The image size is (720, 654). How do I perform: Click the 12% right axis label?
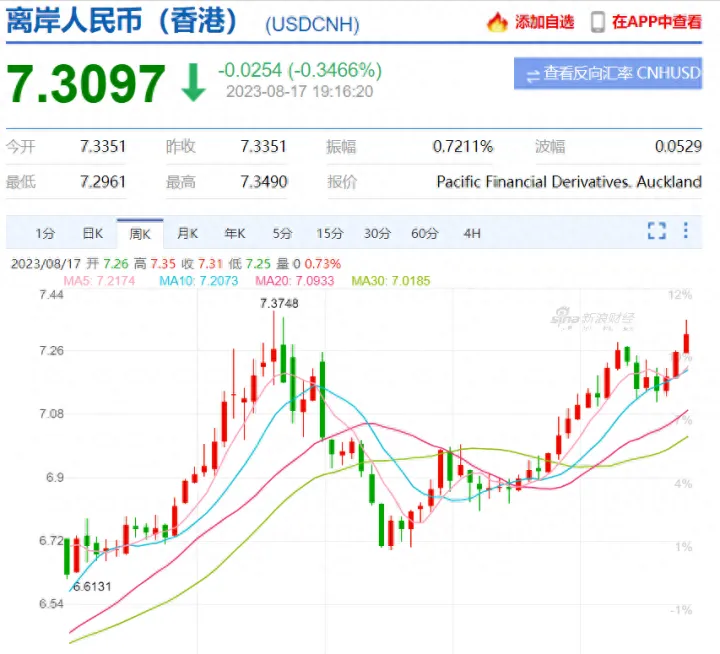pyautogui.click(x=681, y=294)
